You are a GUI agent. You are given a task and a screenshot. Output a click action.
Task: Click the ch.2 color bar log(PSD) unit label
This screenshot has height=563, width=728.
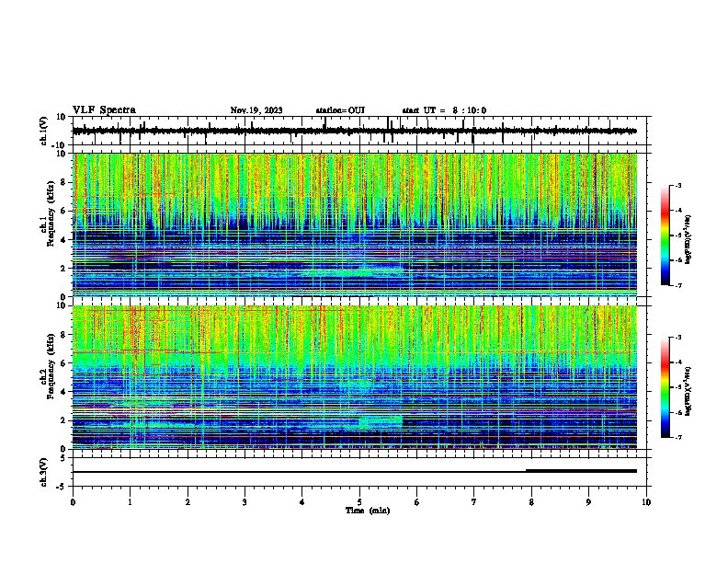pyautogui.click(x=688, y=392)
